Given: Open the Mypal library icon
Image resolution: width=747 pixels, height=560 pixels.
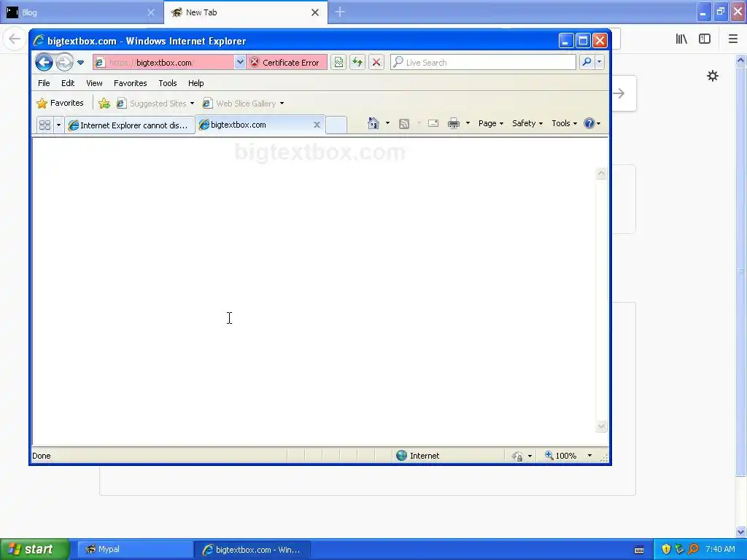Looking at the screenshot, I should point(681,39).
